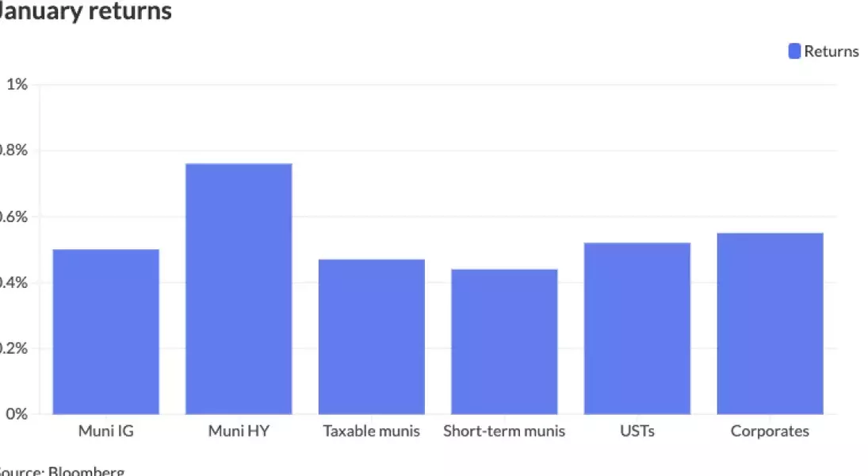
Task: Click the blue Returns legend swatch
Action: 794,52
